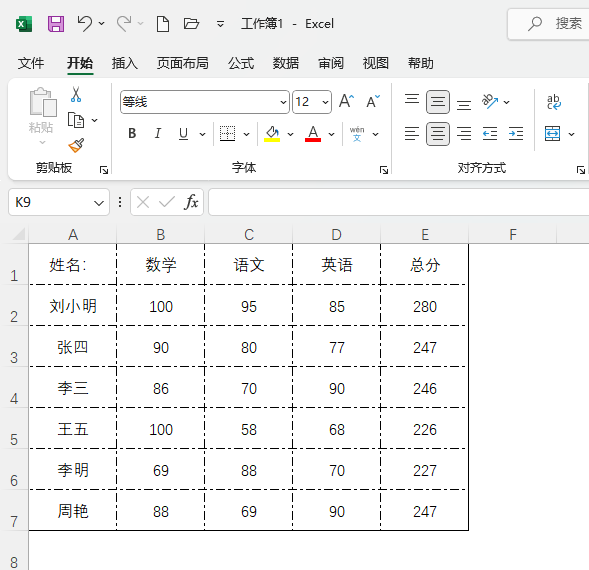Open the 公式 ribbon tab

coord(241,63)
